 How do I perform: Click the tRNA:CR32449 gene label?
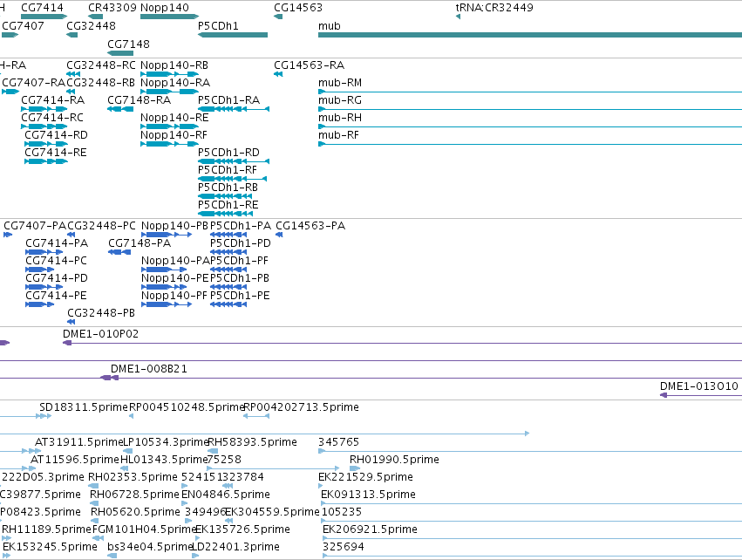[x=494, y=8]
